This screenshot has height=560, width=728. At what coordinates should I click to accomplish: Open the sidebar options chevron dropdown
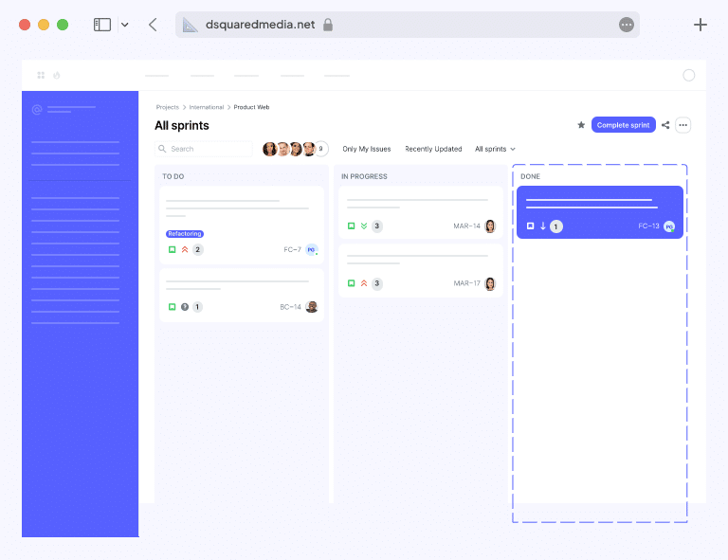point(125,25)
